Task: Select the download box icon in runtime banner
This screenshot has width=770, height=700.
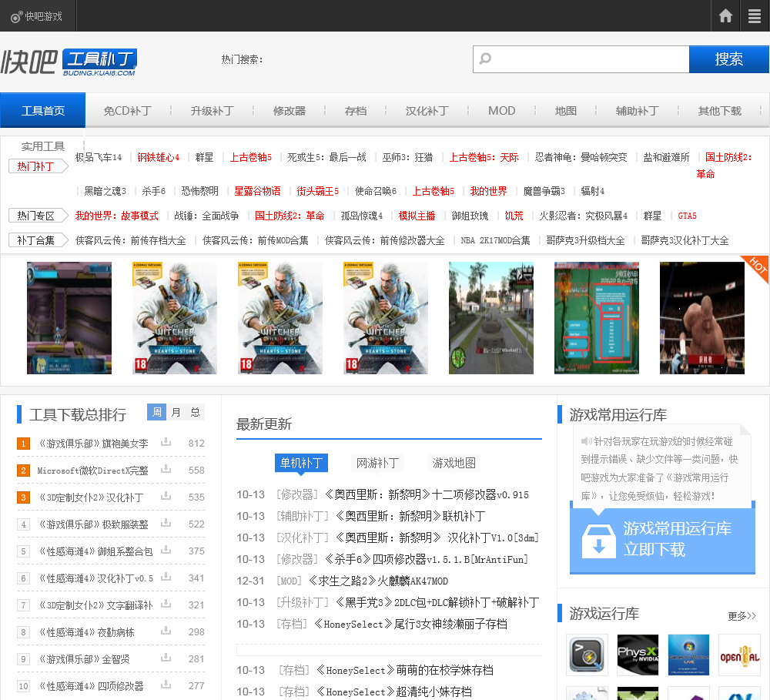Action: (598, 541)
